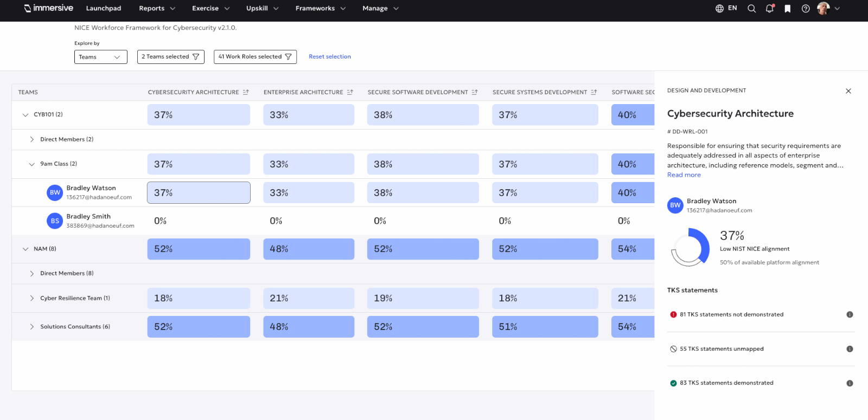Show info for TKS statements demonstrated
The width and height of the screenshot is (868, 420).
coord(850,383)
